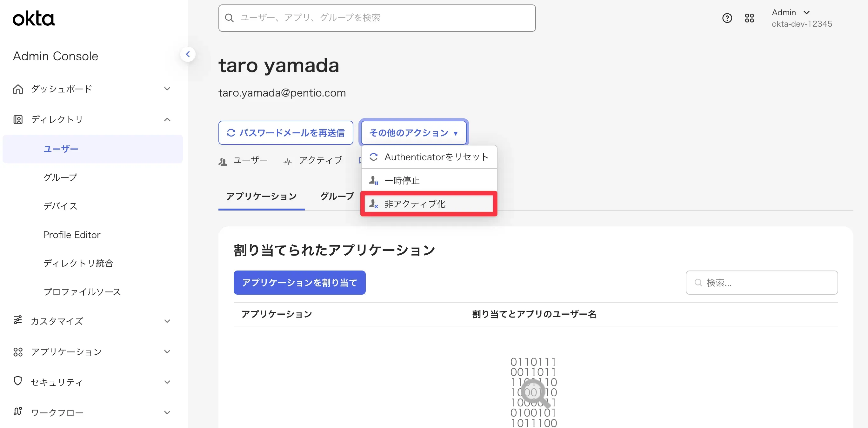This screenshot has height=428, width=868.
Task: Click the help question mark icon
Action: pos(727,18)
